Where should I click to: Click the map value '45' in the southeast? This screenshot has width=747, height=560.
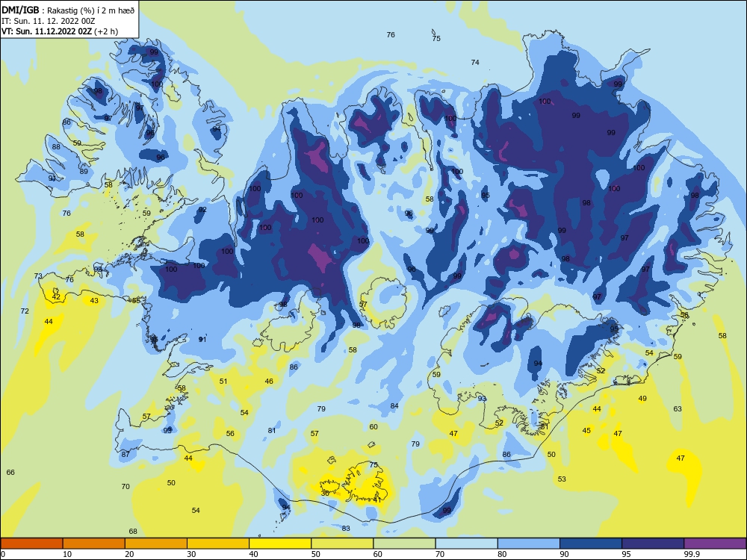point(586,431)
